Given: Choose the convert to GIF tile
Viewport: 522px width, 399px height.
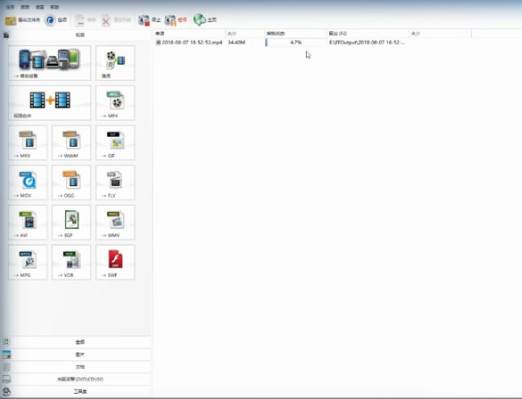Looking at the screenshot, I should point(115,143).
